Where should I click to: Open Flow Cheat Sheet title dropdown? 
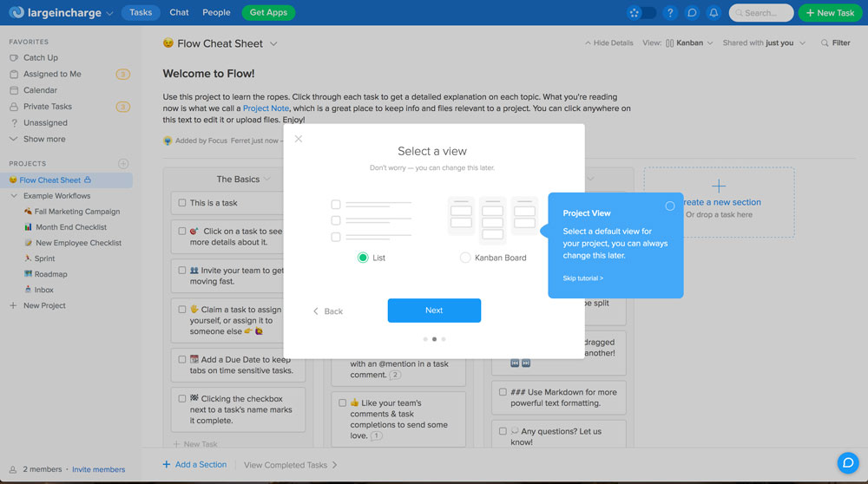[273, 43]
